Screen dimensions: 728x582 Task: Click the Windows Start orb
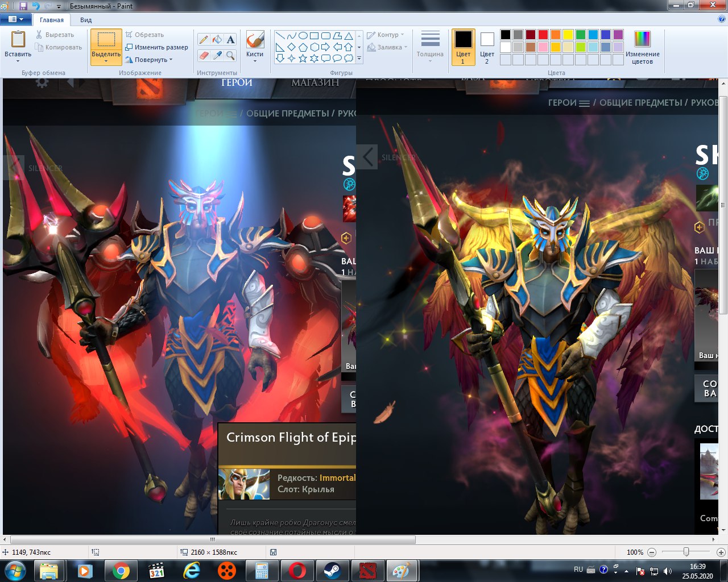pyautogui.click(x=15, y=570)
